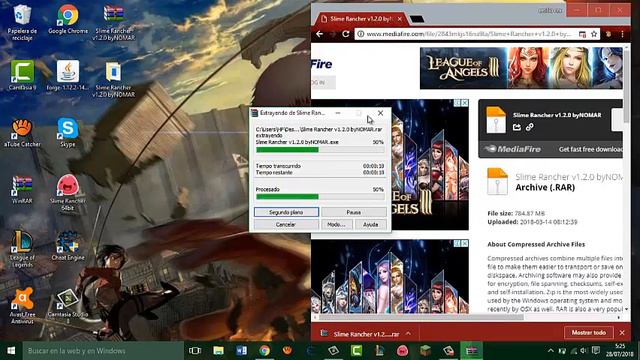The image size is (640, 360).
Task: Open the Camtasia 9 desktop shortcut
Action: (22, 76)
